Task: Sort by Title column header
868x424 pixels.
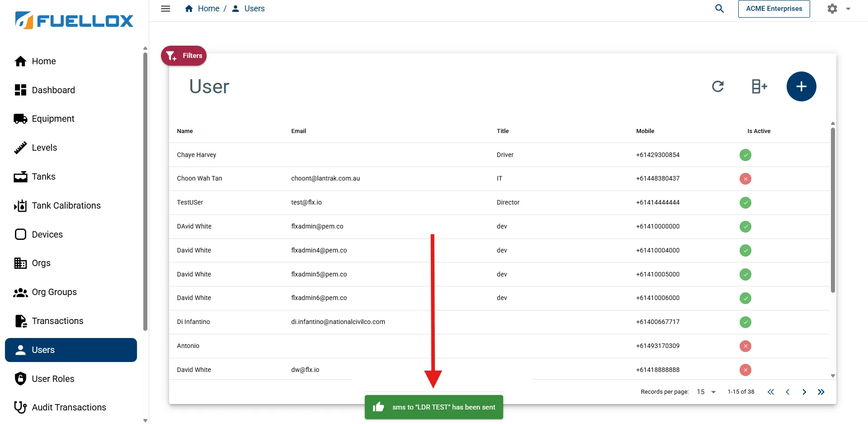Action: (x=503, y=131)
